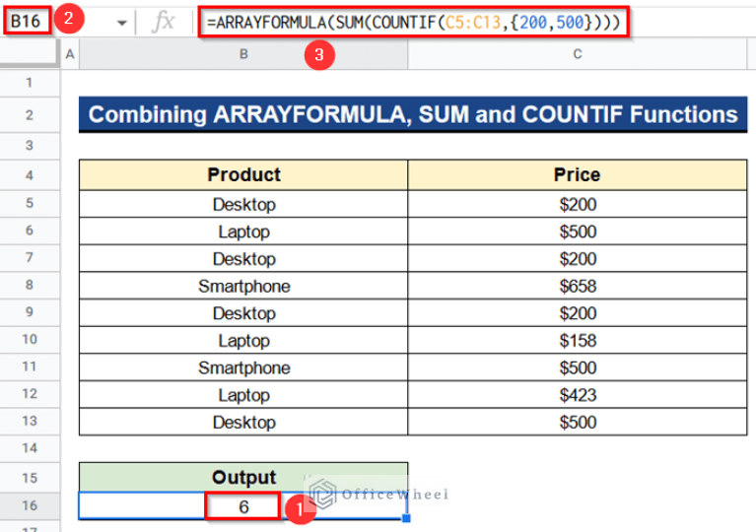Select row 13 header

[30, 422]
